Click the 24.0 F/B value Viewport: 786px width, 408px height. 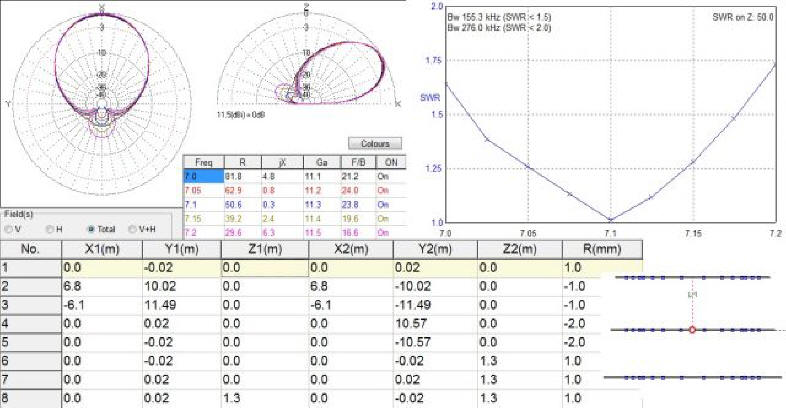(350, 190)
